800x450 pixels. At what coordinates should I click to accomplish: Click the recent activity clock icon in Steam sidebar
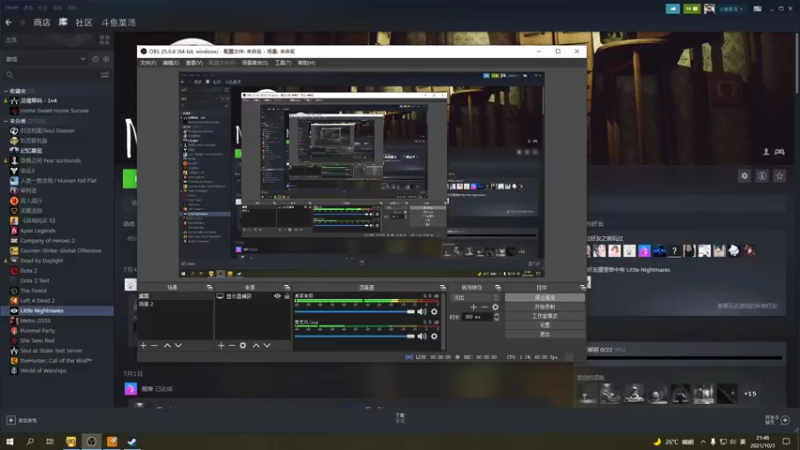tap(95, 59)
